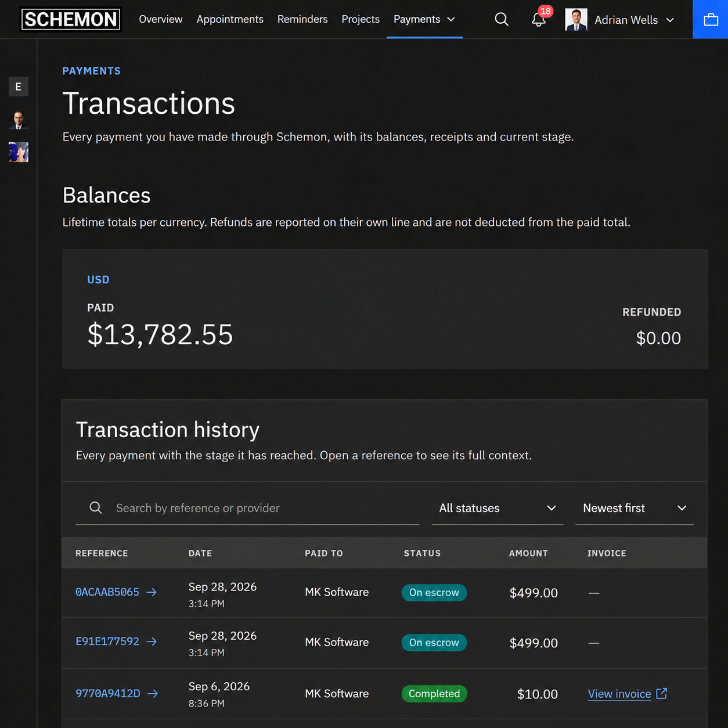Expand the Newest first sort dropdown

click(x=635, y=508)
